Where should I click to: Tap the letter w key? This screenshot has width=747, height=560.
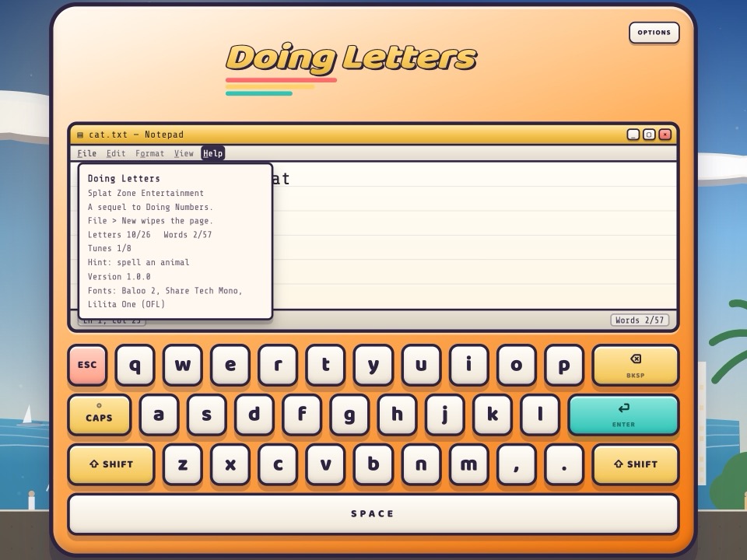[182, 365]
